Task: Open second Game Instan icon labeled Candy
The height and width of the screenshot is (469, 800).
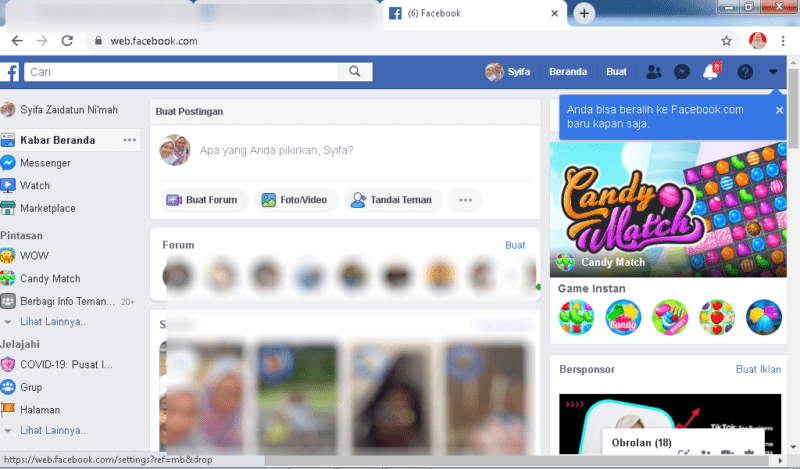Action: click(623, 317)
